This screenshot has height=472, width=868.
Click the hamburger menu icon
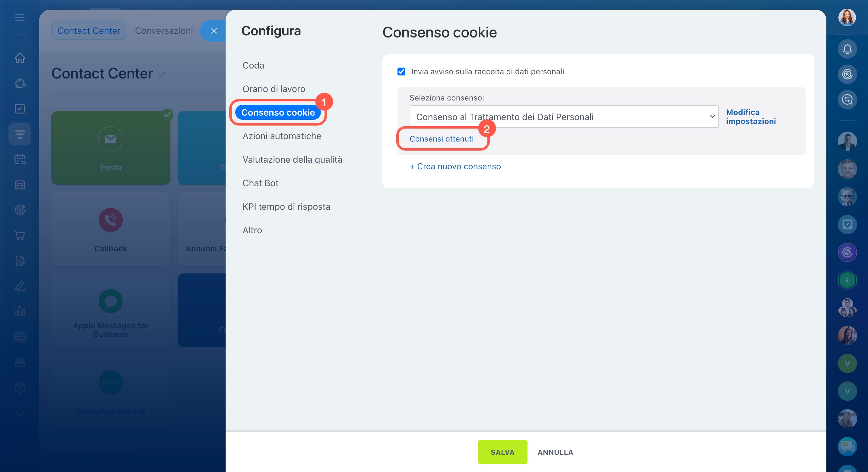(x=20, y=18)
